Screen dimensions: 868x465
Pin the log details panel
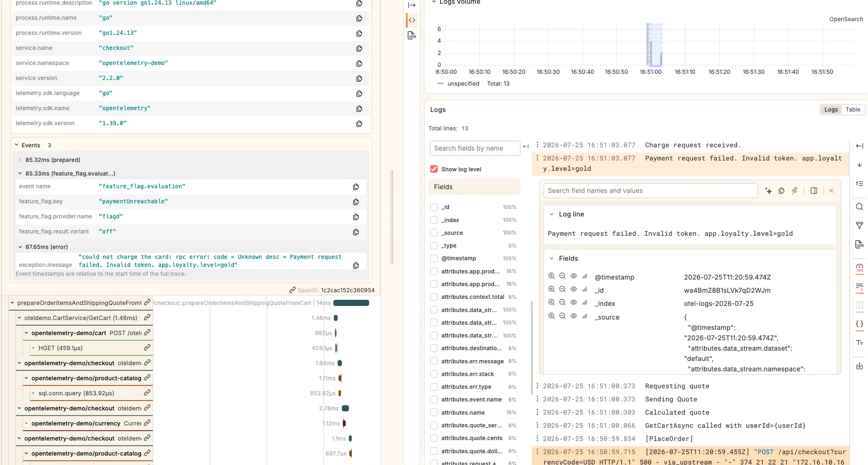(795, 191)
